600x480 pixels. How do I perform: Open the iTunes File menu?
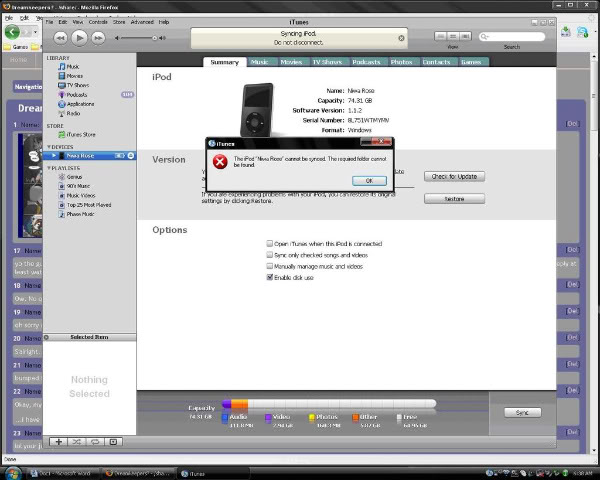[x=49, y=22]
